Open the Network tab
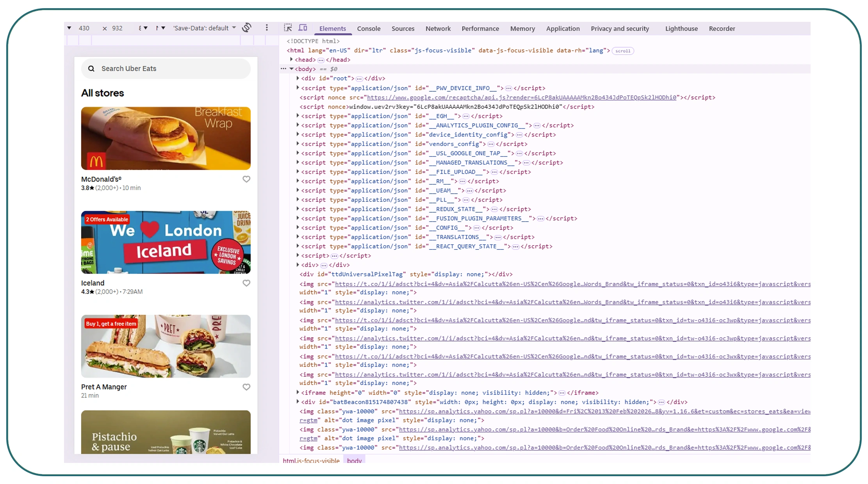The width and height of the screenshot is (868, 484). [438, 28]
